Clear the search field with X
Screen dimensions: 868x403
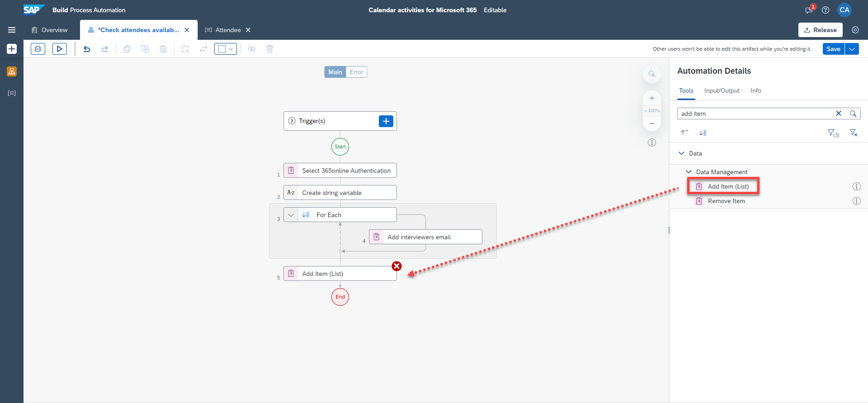click(x=839, y=114)
